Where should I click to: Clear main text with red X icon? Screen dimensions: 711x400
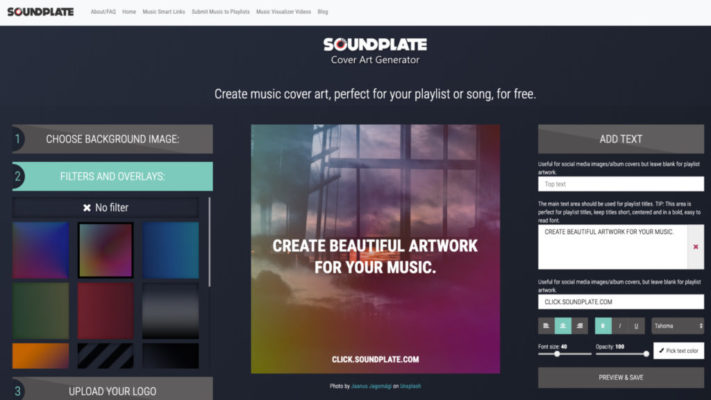(696, 247)
